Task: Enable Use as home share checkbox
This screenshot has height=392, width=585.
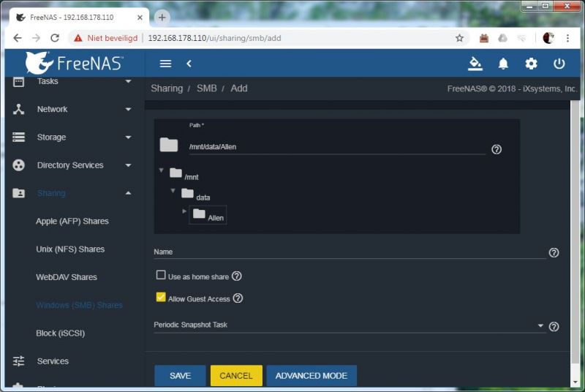Action: point(161,275)
